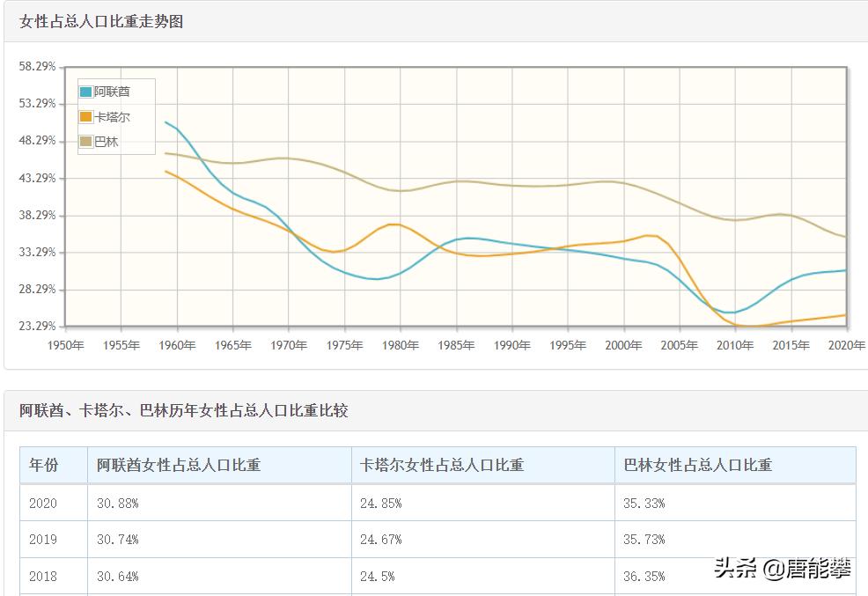
Task: Select the 24.85% value for Qatar 2020
Action: (379, 503)
